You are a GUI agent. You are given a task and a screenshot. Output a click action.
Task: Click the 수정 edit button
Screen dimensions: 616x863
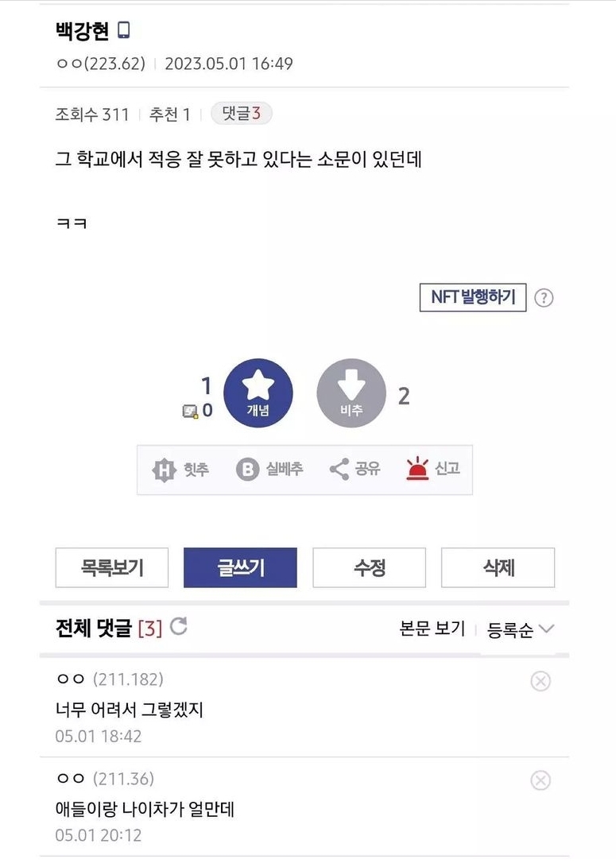point(370,567)
